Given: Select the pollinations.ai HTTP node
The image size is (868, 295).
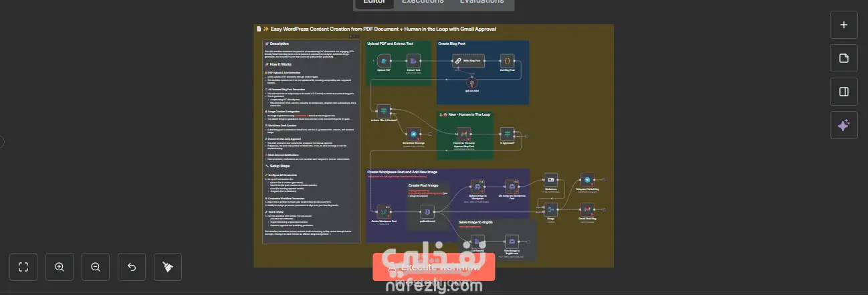Looking at the screenshot, I should (x=428, y=211).
